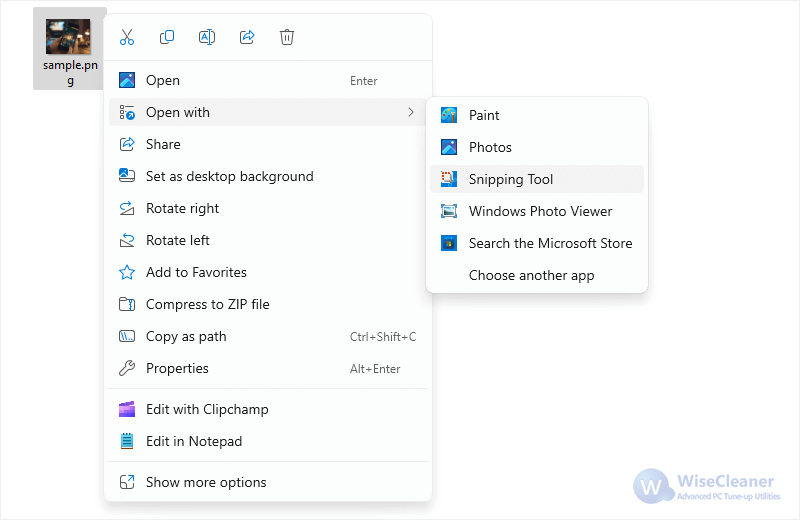Click the Rotate right icon

[x=127, y=208]
